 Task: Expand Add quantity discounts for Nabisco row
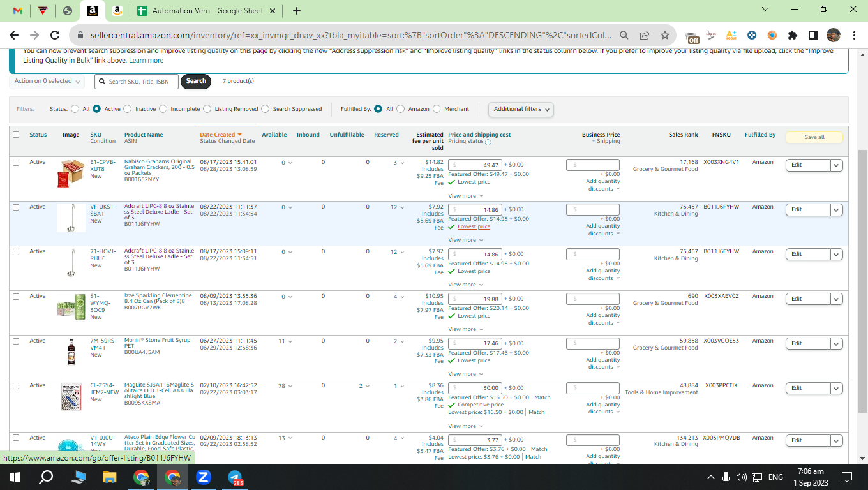(x=602, y=185)
